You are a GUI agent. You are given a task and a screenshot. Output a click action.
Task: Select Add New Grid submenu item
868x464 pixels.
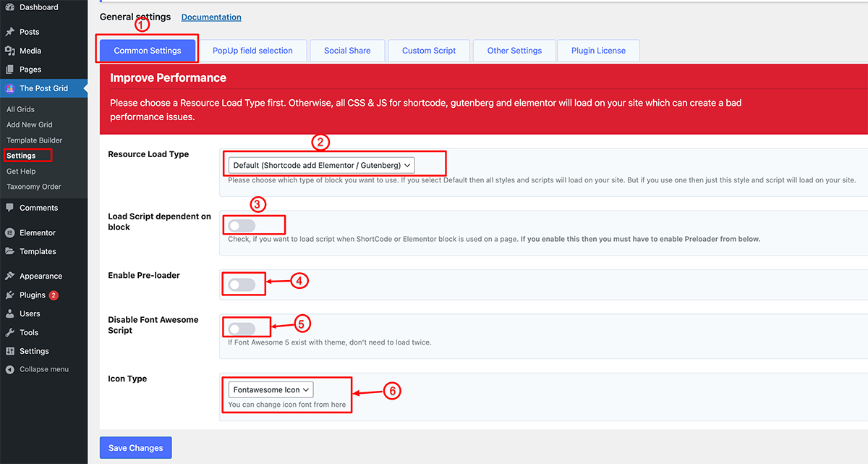pyautogui.click(x=29, y=125)
